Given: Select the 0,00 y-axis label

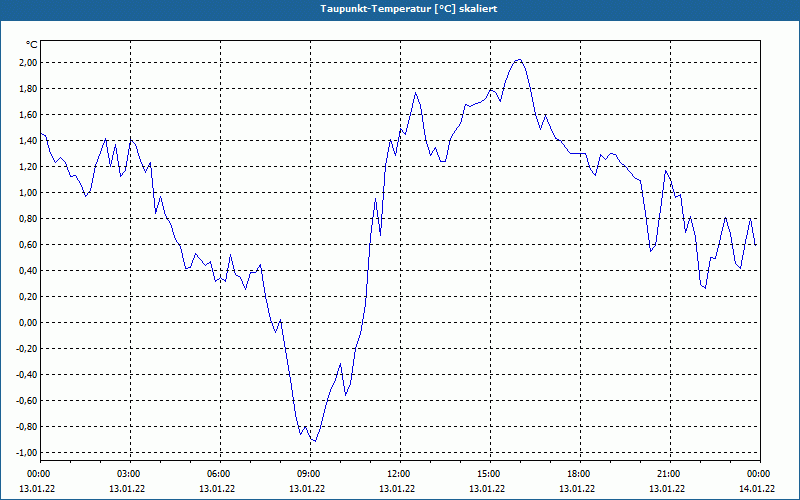Looking at the screenshot, I should coord(27,323).
